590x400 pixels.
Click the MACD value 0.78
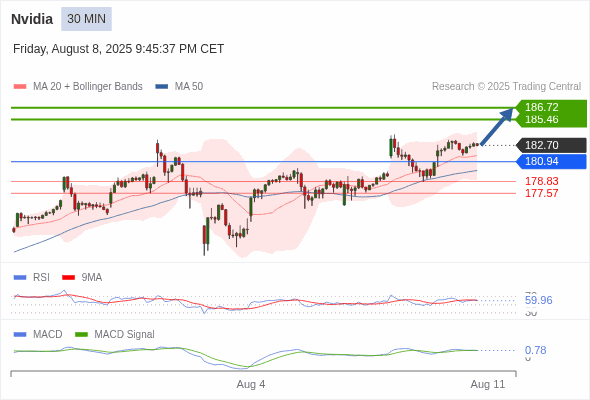coord(535,350)
